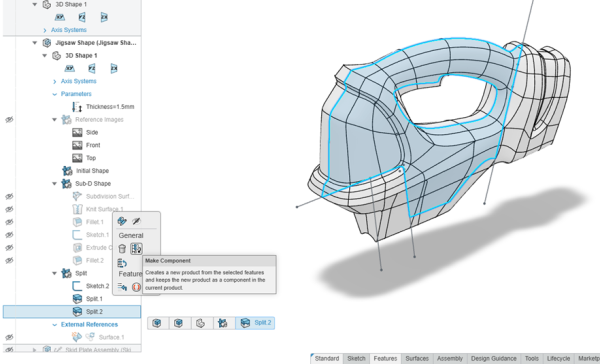Screen dimensions: 600x364
Task: Select the ZX plane icon under topmost 3D Shape 1
Action: click(x=104, y=17)
